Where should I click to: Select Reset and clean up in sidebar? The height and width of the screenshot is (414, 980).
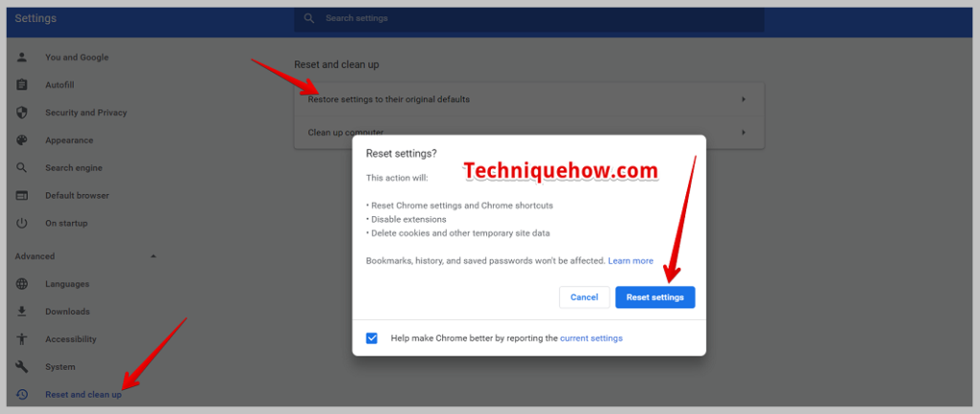coord(83,395)
